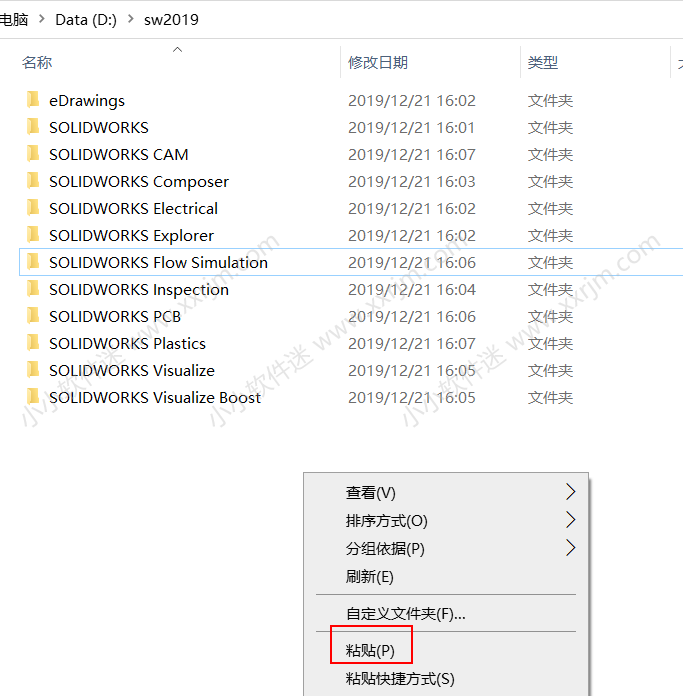Select the SOLIDWORKS PCB folder name
Screen dimensions: 683x696
point(115,316)
